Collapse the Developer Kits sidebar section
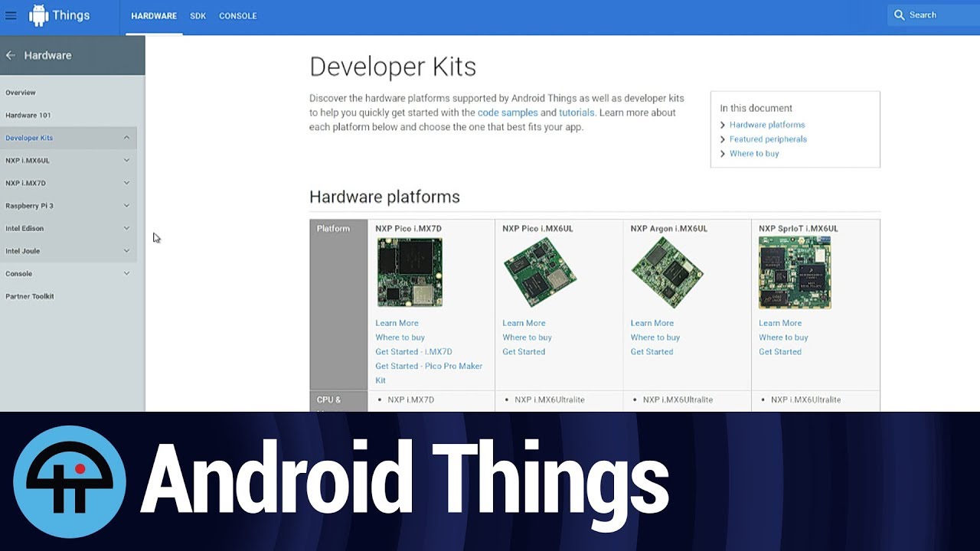980x551 pixels. click(126, 138)
